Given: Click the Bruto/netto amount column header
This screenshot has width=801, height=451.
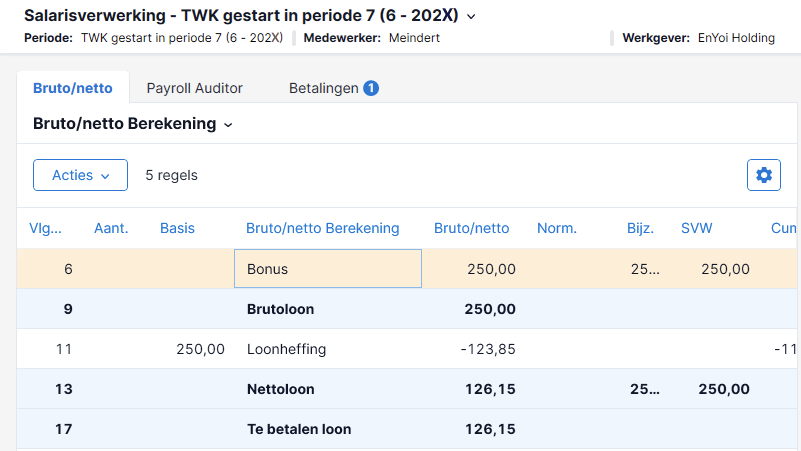Looking at the screenshot, I should (x=472, y=228).
